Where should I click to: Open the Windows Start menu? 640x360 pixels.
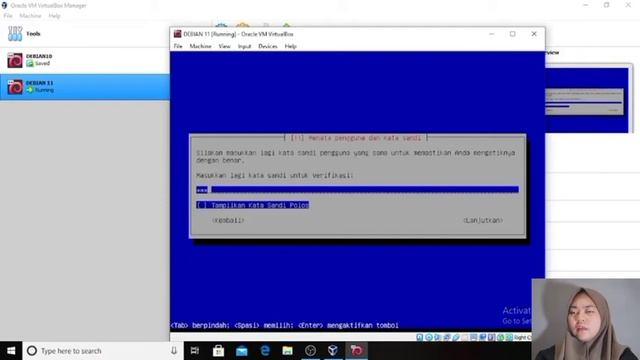point(11,351)
